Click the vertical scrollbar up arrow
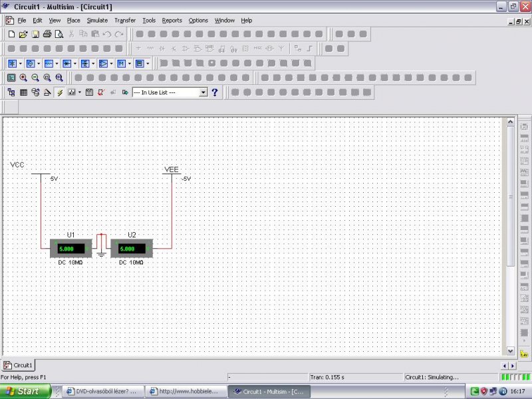 coord(511,122)
